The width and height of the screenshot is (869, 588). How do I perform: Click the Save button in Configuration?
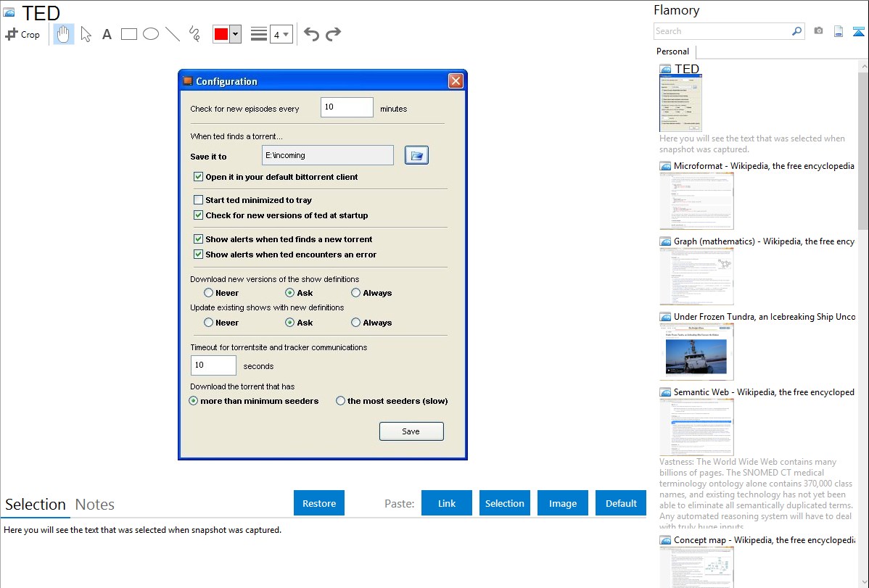click(411, 431)
